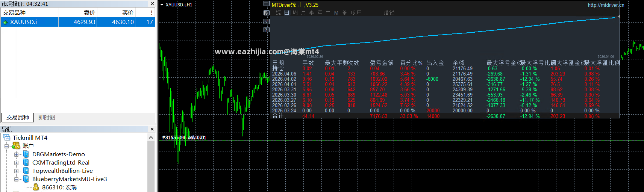Screen dimensions: 644x192
Task: Select the 币 currency tab in MTDriver
Action: [x=328, y=13]
